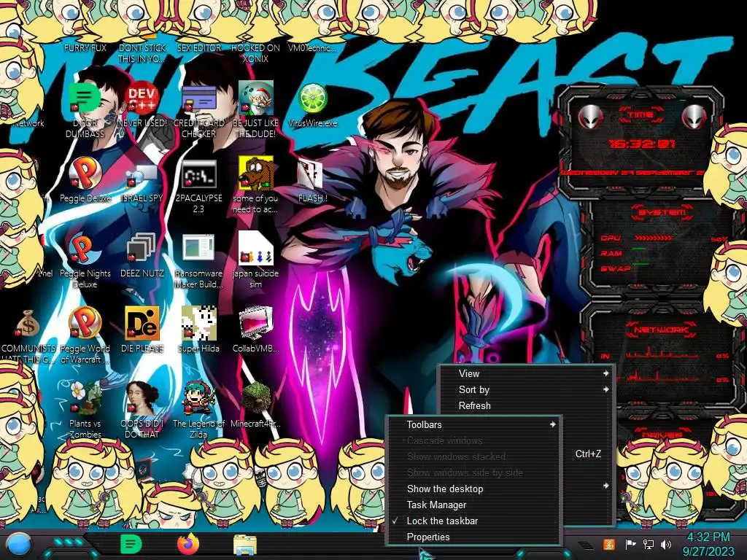Click the VM0Technic... label

312,47
